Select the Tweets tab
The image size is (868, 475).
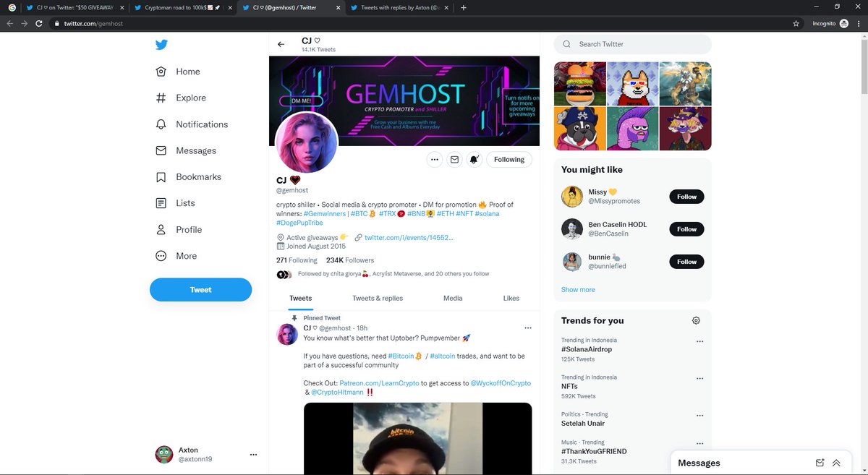301,298
